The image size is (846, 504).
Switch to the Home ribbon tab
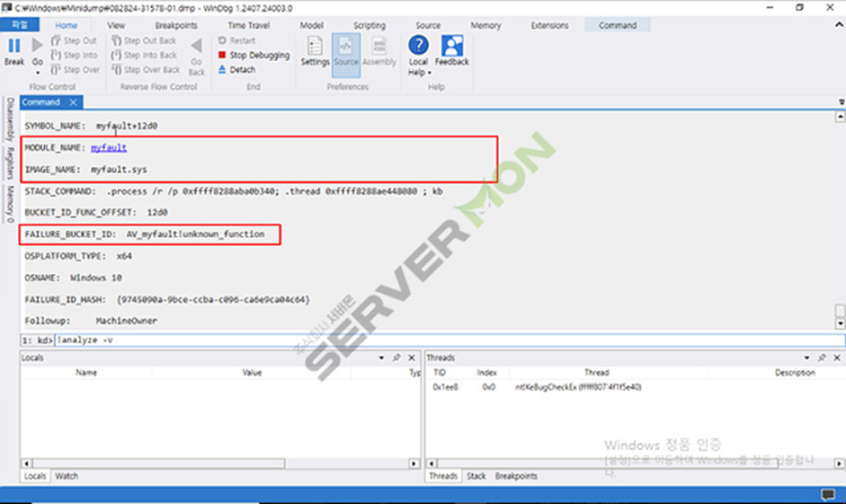(66, 25)
